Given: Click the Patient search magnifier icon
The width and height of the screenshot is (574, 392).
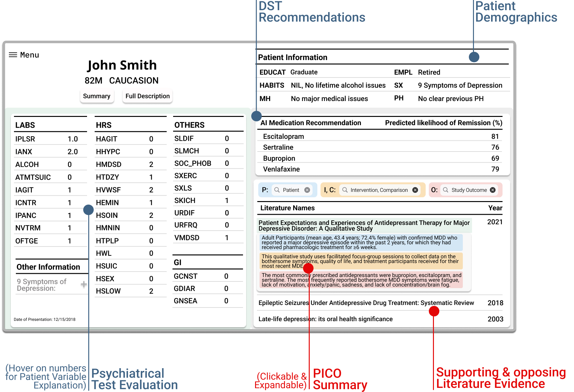Looking at the screenshot, I should pos(277,190).
